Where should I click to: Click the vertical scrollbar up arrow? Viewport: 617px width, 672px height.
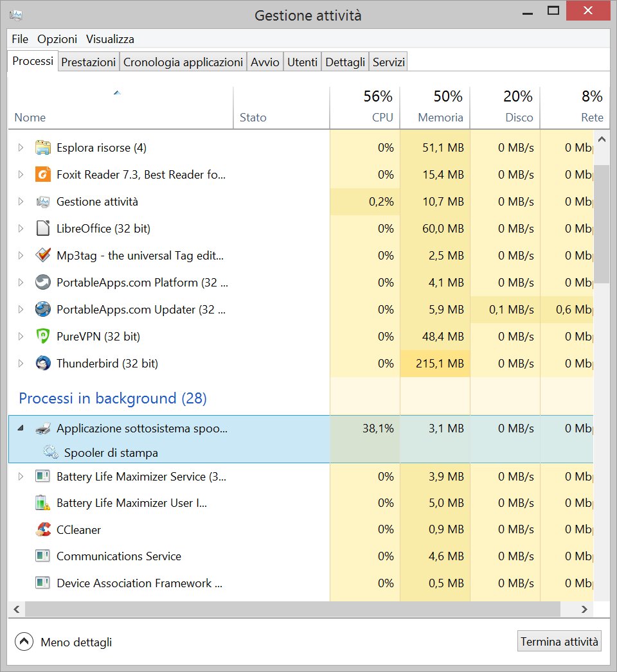(602, 139)
